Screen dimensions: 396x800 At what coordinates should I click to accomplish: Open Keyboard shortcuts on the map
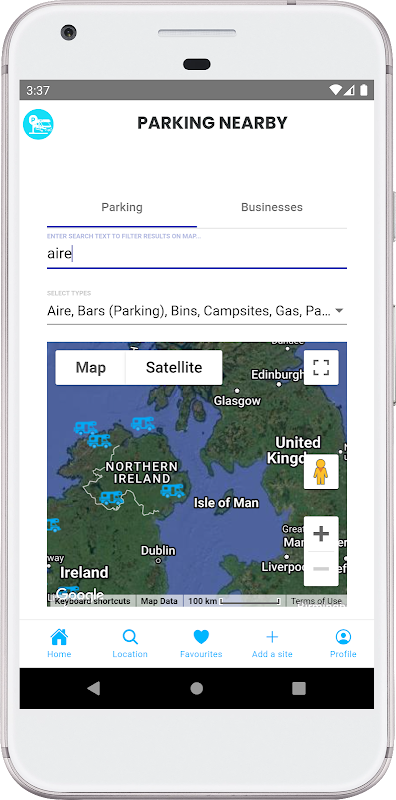click(x=92, y=601)
